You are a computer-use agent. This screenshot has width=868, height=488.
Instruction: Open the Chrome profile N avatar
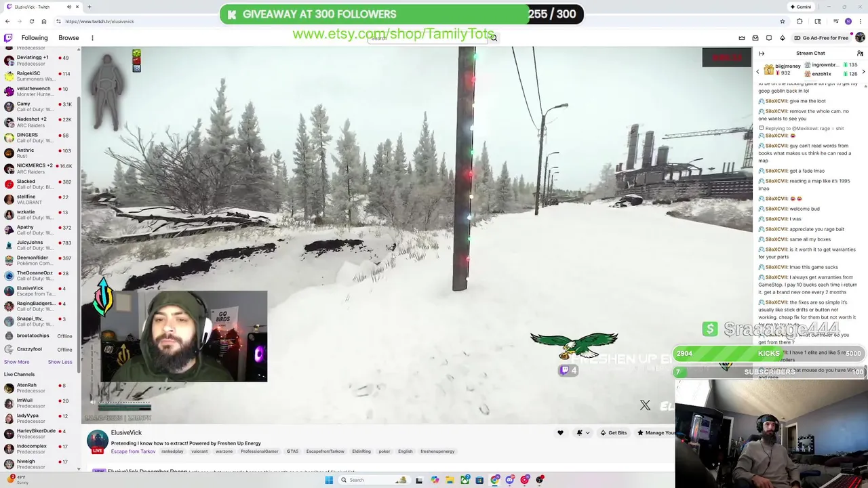[848, 22]
